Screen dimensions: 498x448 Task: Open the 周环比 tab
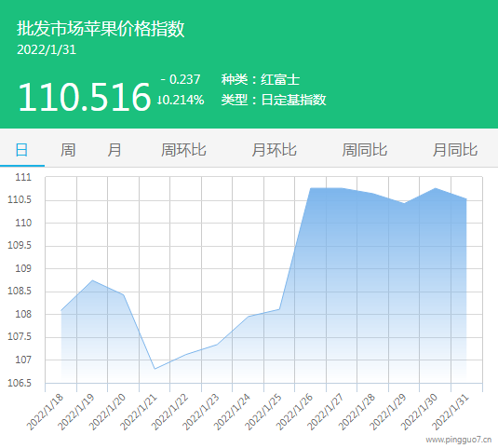[x=183, y=150]
